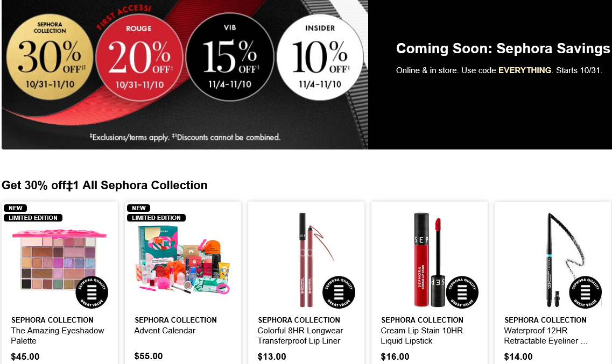Click Great Value badge on Cream Lip Stain
Viewport: 612px width, 364px height.
click(462, 292)
